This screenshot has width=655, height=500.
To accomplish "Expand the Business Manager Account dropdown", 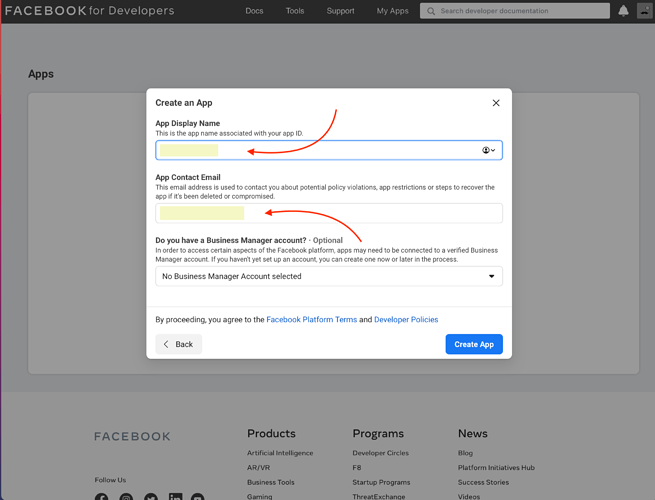I will pos(329,277).
